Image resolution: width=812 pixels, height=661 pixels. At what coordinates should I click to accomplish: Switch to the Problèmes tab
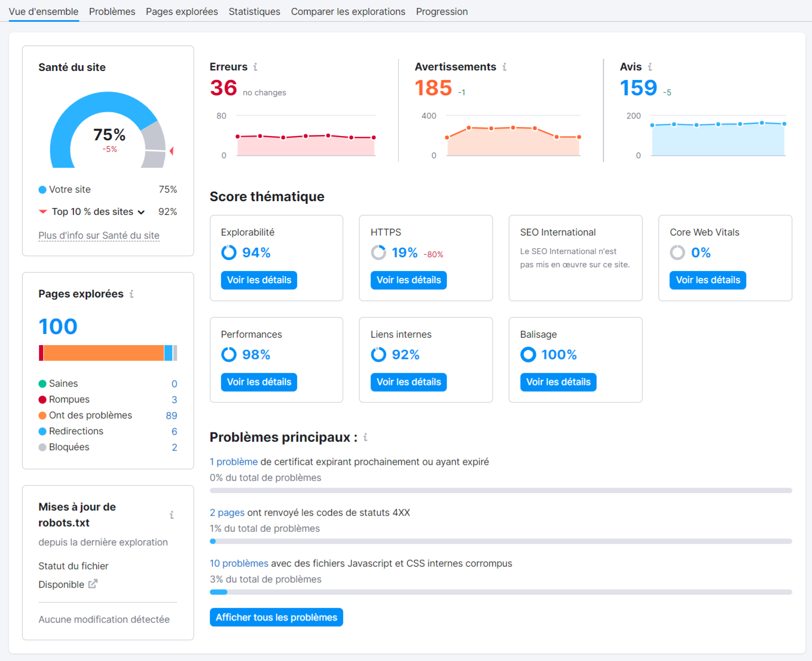click(x=112, y=11)
